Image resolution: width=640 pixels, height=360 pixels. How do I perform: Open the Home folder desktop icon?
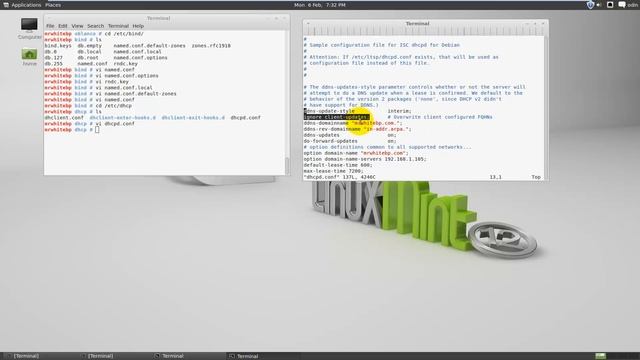29,57
